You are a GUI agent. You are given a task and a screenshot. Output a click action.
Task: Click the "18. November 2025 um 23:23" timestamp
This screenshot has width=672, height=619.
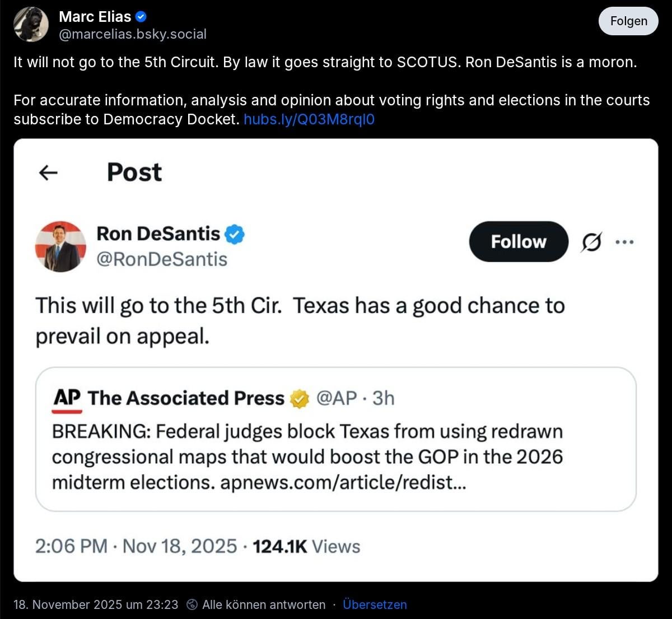(96, 605)
